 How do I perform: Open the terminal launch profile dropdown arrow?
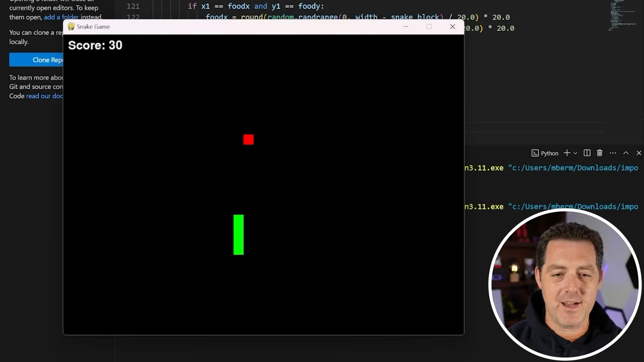(576, 153)
